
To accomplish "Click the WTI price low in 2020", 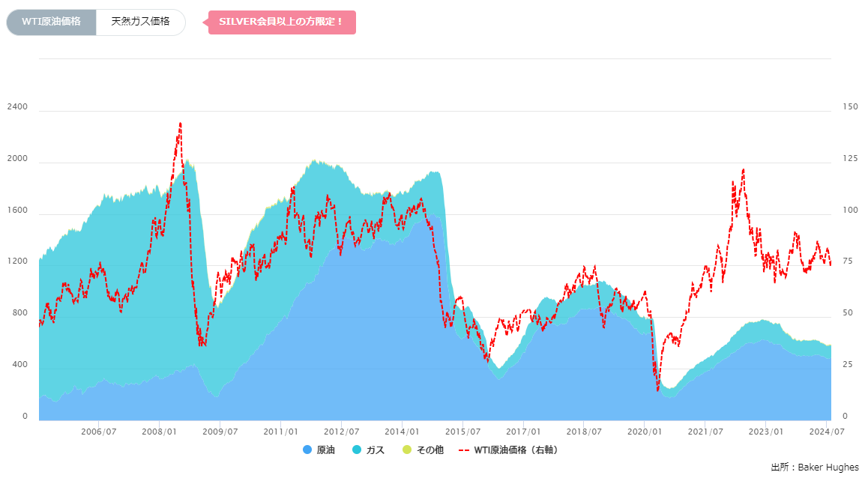I will [x=658, y=390].
